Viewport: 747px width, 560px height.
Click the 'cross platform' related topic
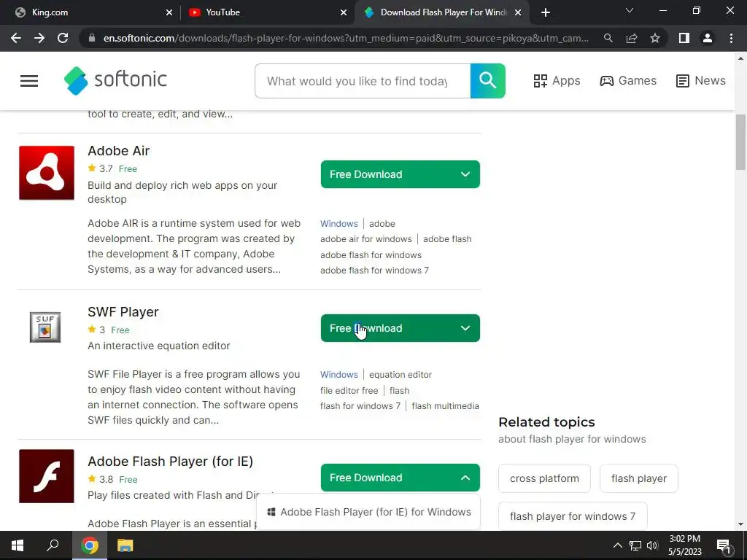point(544,478)
